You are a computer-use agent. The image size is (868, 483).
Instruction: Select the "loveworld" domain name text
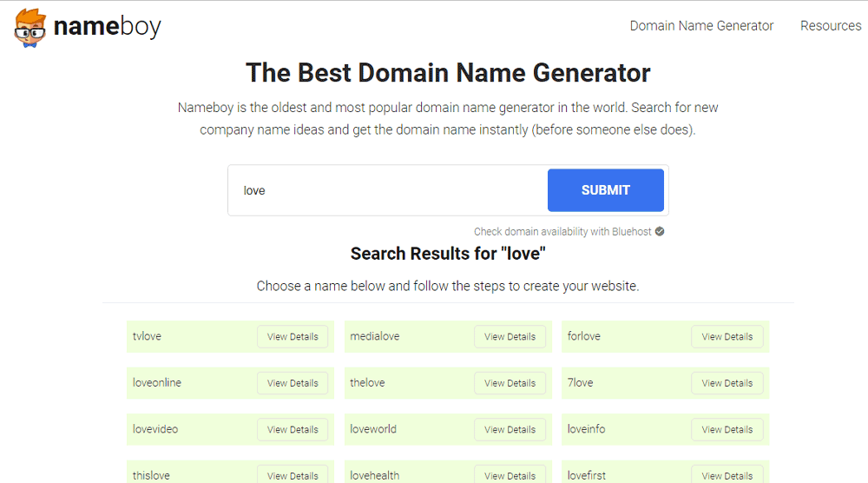tap(373, 429)
